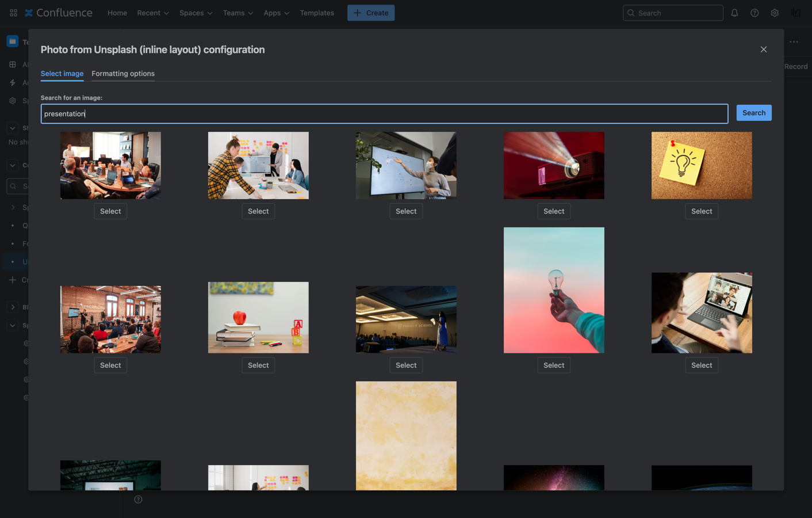Click the sticky notes team thumbnail
Screen dimensions: 812x518
coord(258,165)
